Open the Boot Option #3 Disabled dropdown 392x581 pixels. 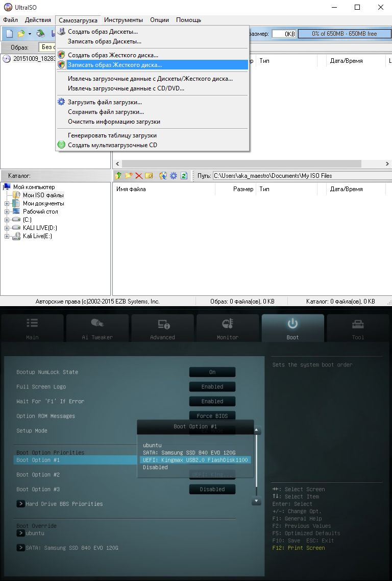tap(212, 489)
